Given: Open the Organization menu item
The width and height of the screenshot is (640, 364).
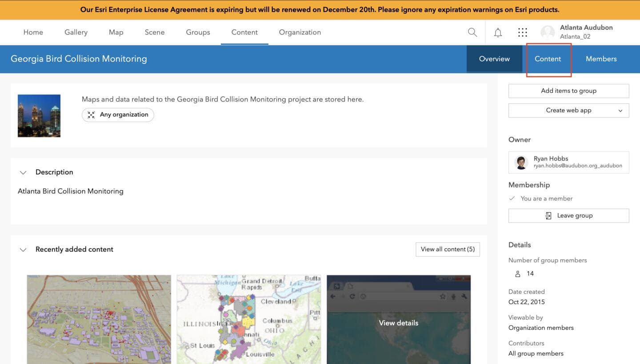Looking at the screenshot, I should tap(300, 32).
